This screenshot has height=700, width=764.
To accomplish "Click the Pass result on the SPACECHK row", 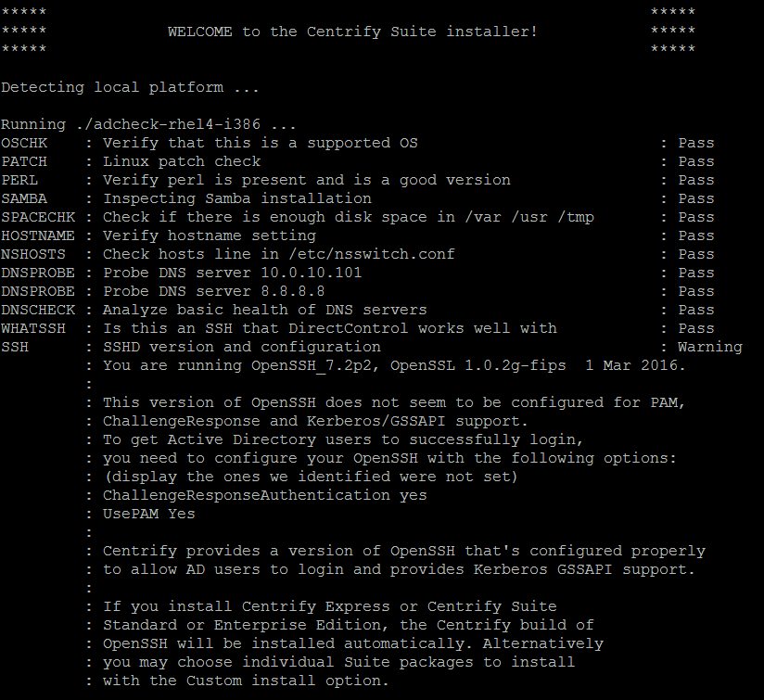I will 696,217.
